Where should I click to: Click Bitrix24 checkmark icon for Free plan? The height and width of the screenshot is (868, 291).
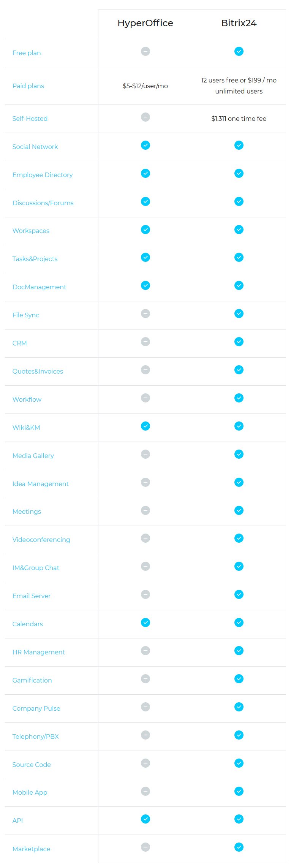239,51
